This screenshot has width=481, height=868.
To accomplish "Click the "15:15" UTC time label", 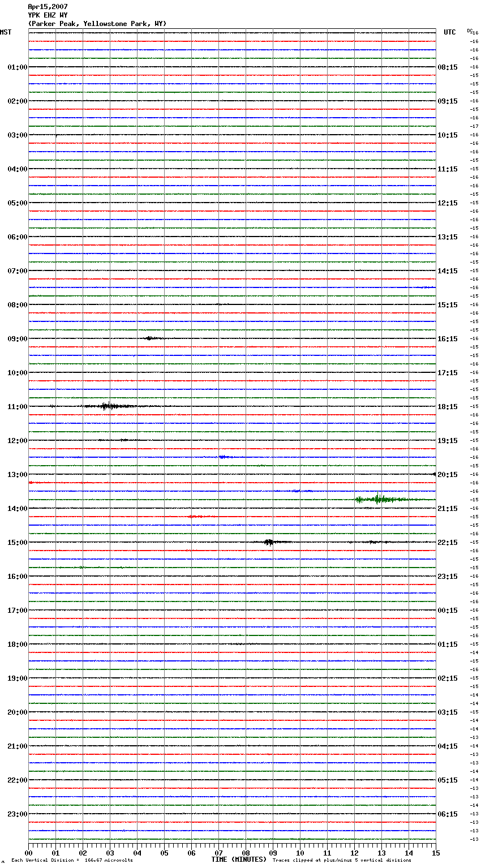I will [x=448, y=305].
